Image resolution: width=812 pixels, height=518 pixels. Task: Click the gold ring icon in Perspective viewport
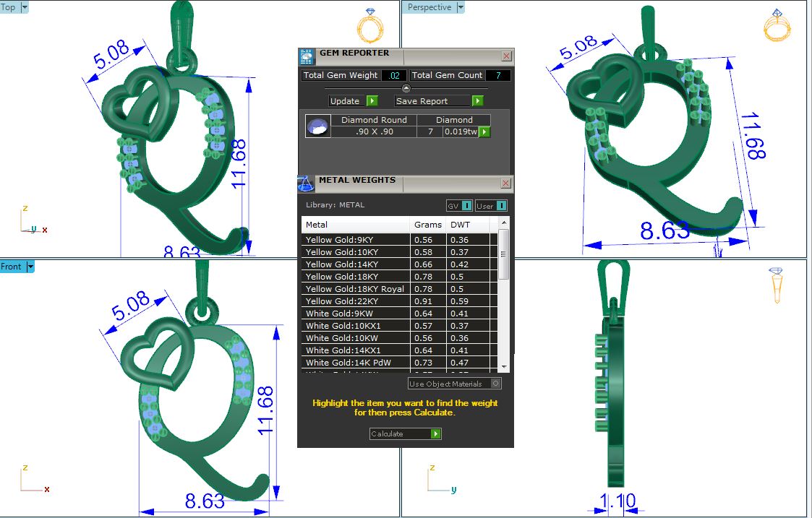tap(777, 25)
